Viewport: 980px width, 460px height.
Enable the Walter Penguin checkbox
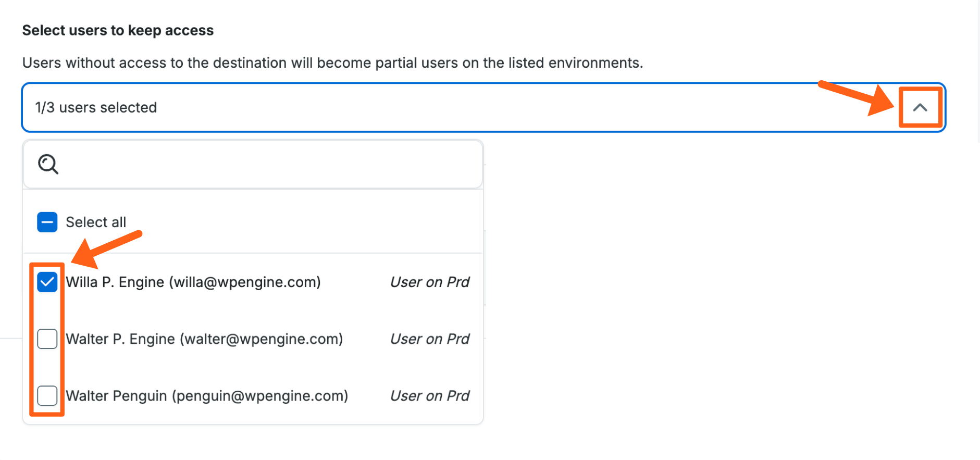[x=47, y=395]
